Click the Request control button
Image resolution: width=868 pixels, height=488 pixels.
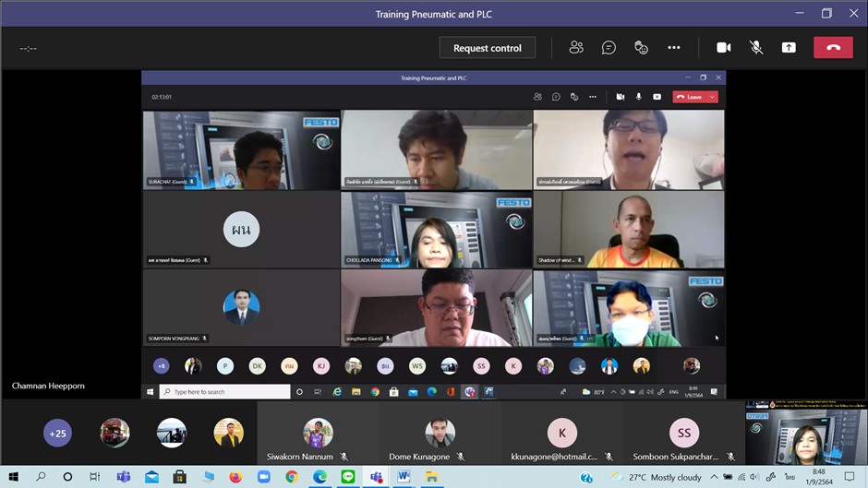pyautogui.click(x=487, y=48)
